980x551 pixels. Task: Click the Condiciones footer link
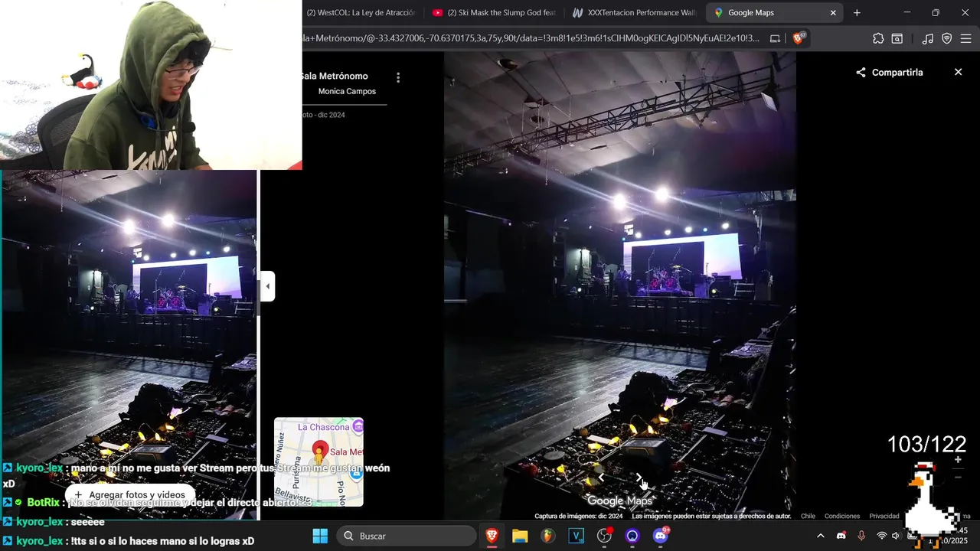tap(842, 516)
